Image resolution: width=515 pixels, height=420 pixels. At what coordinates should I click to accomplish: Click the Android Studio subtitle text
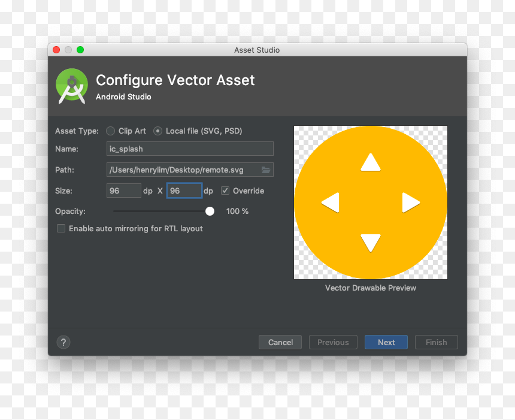tap(123, 97)
